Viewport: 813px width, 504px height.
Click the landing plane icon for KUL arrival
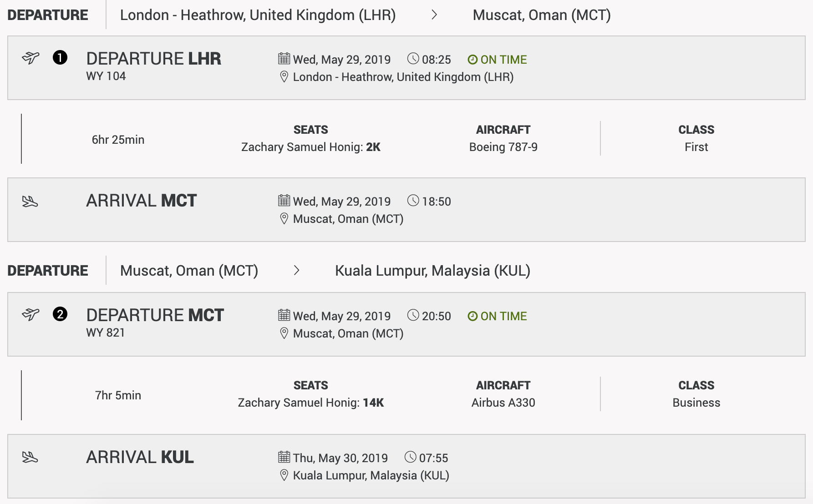tap(30, 457)
